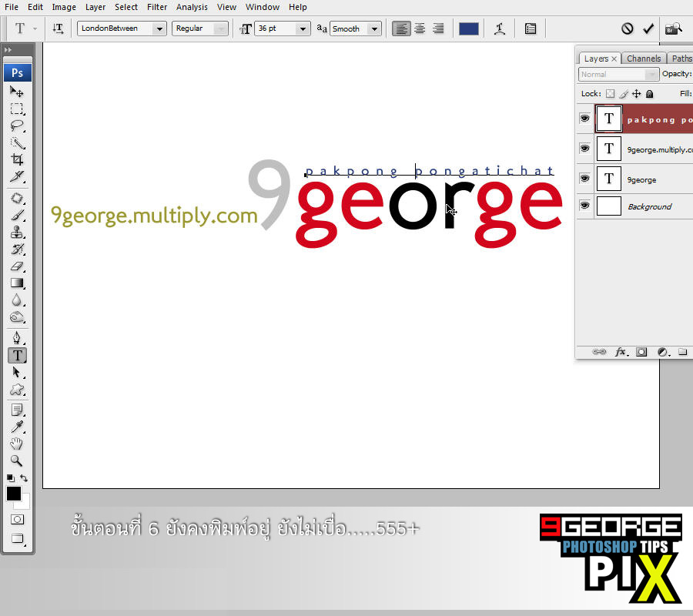Select the Move tool
693x616 pixels.
point(17,92)
